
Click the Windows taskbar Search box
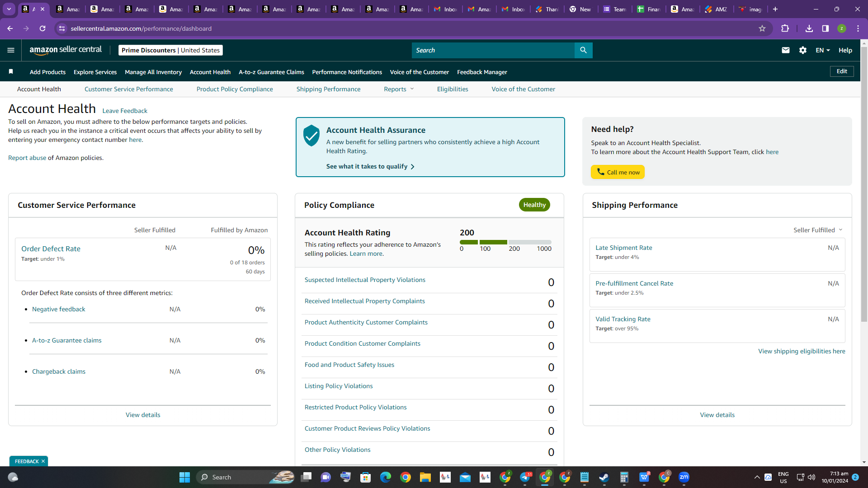click(x=246, y=477)
